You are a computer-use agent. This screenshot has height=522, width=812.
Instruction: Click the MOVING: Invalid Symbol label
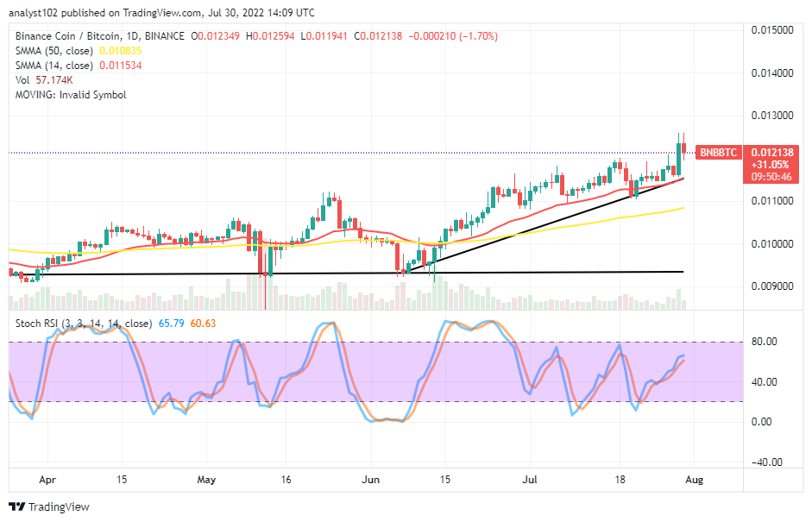[71, 95]
